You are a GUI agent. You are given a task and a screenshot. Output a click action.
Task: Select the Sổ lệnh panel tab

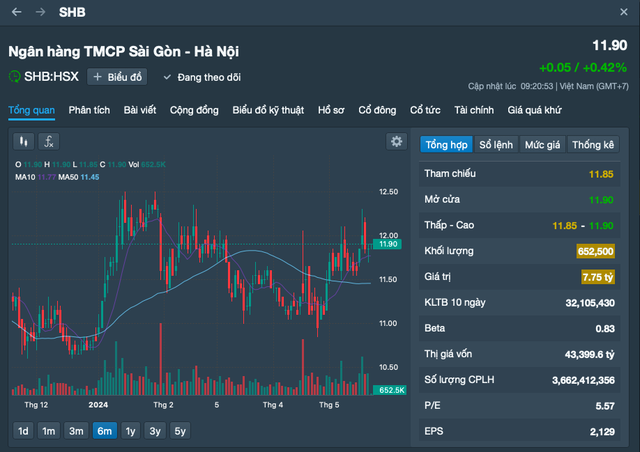[495, 145]
